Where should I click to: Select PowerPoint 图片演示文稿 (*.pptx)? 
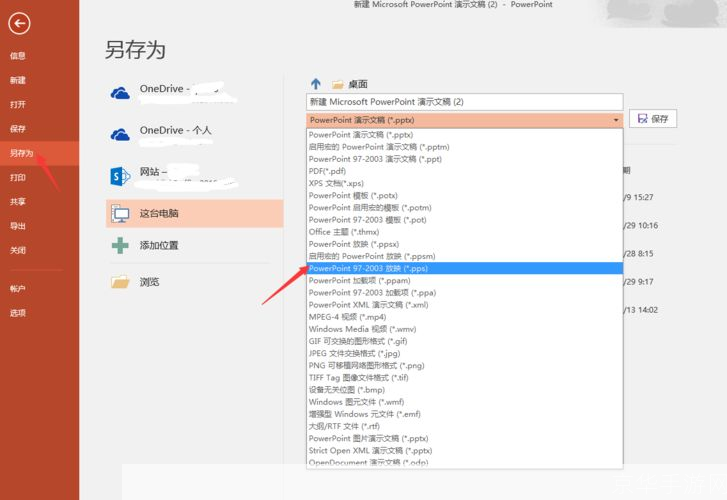[465, 438]
